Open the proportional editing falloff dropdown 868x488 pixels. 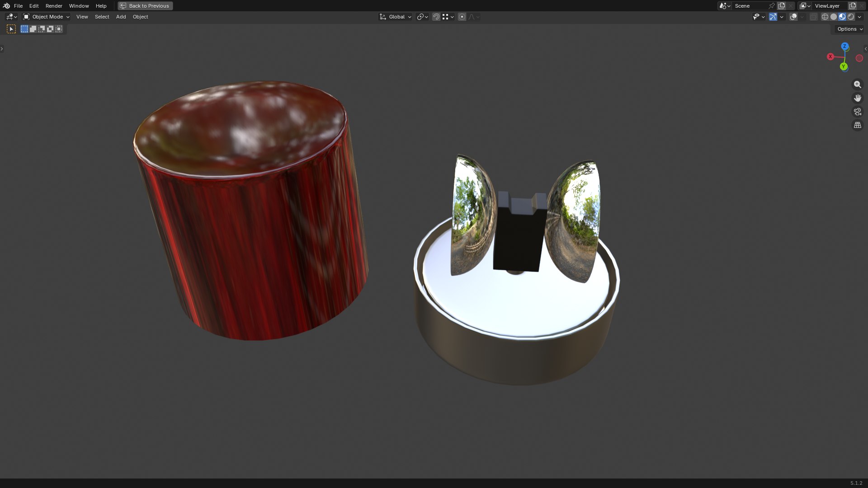tap(474, 17)
